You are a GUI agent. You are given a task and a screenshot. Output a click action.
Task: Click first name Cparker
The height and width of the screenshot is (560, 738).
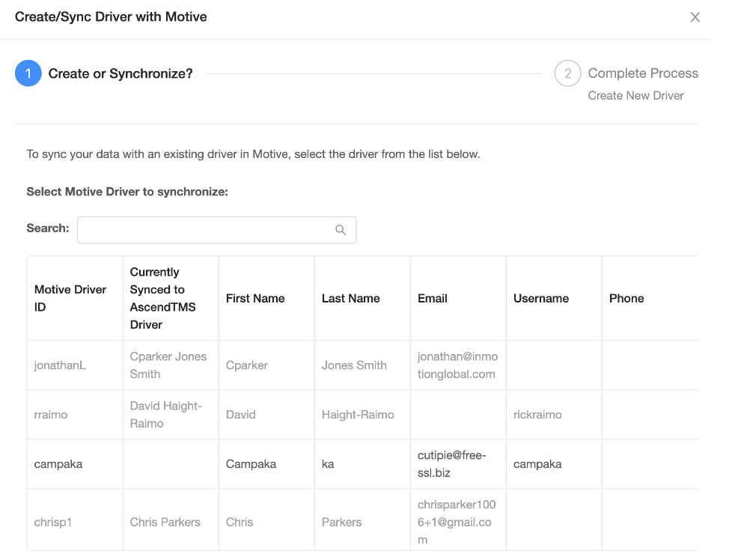[x=247, y=365]
